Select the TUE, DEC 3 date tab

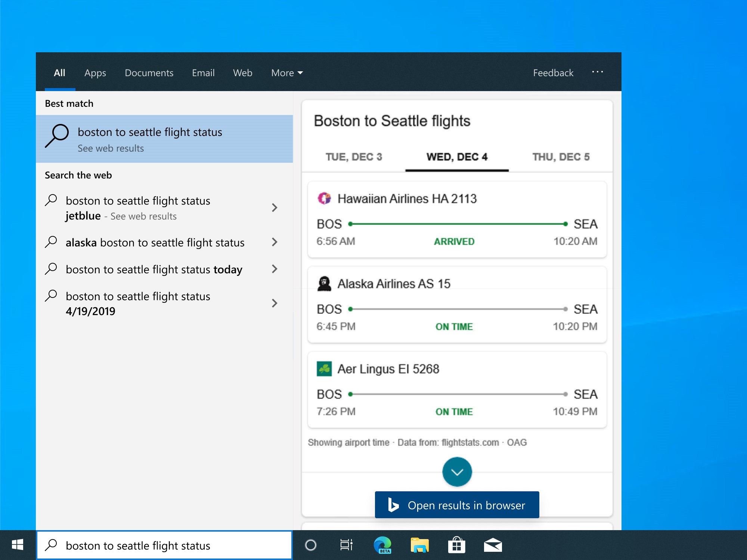(354, 157)
